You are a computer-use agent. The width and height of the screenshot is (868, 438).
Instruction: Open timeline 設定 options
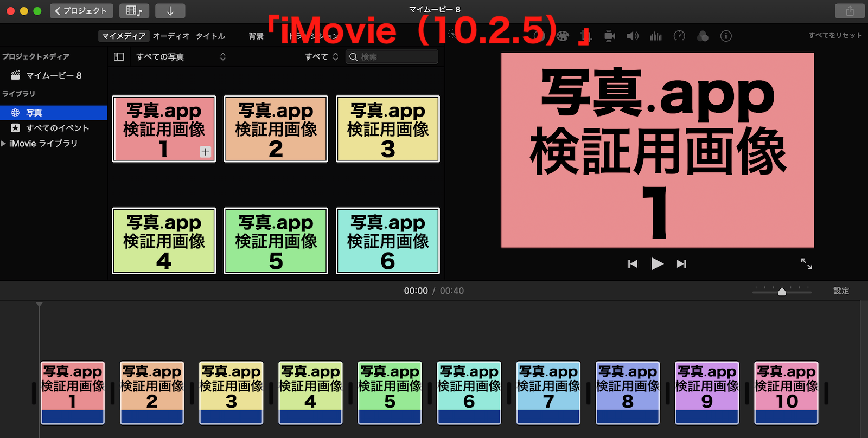pyautogui.click(x=841, y=291)
